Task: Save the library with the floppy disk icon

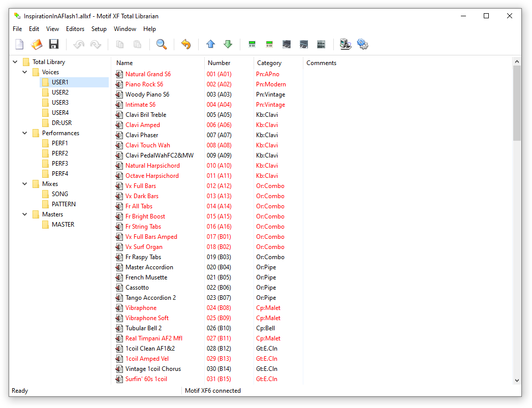Action: pos(53,44)
